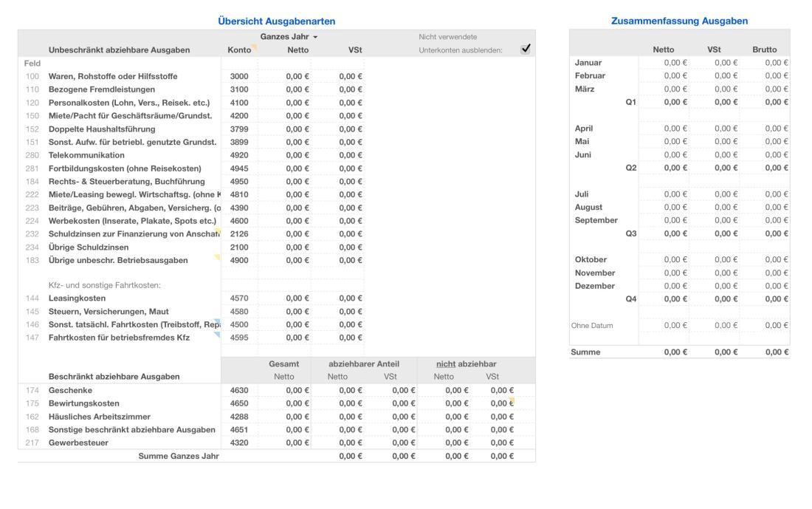Click the yellow comment flag next to Übrige unbeschr. Betriebsausgaben
The height and width of the screenshot is (509, 812).
tap(216, 256)
